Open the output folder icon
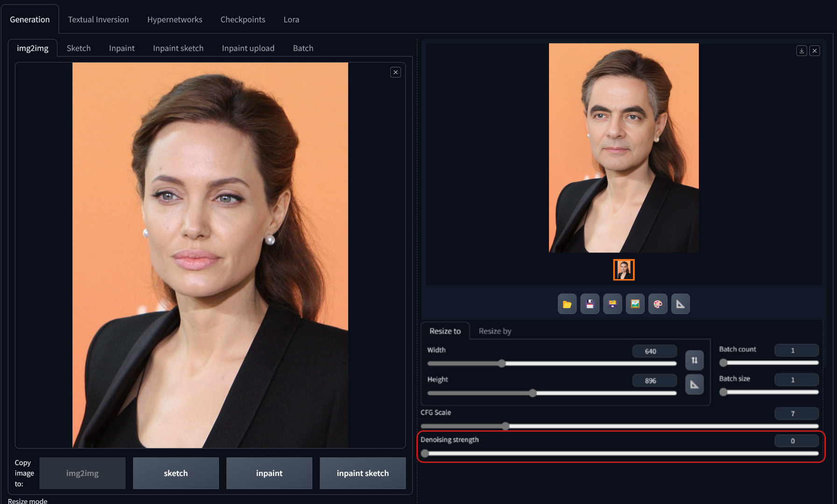 pyautogui.click(x=567, y=304)
